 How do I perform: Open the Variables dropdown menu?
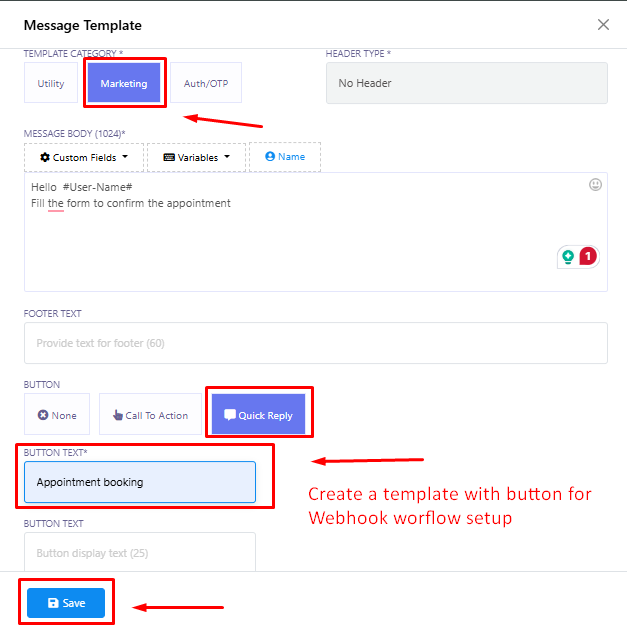196,157
